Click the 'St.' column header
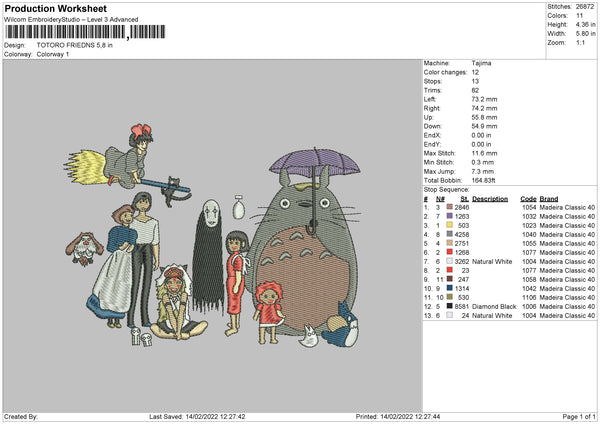 [x=465, y=199]
